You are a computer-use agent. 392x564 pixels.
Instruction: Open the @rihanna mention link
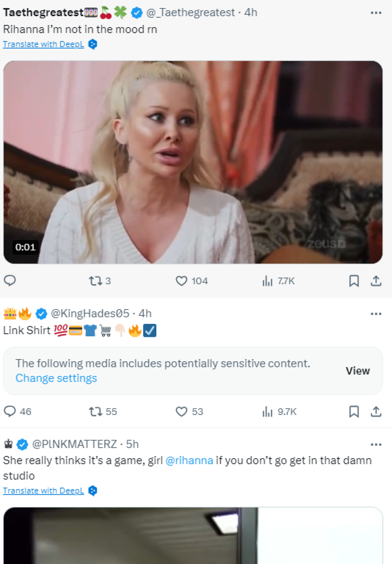point(189,460)
